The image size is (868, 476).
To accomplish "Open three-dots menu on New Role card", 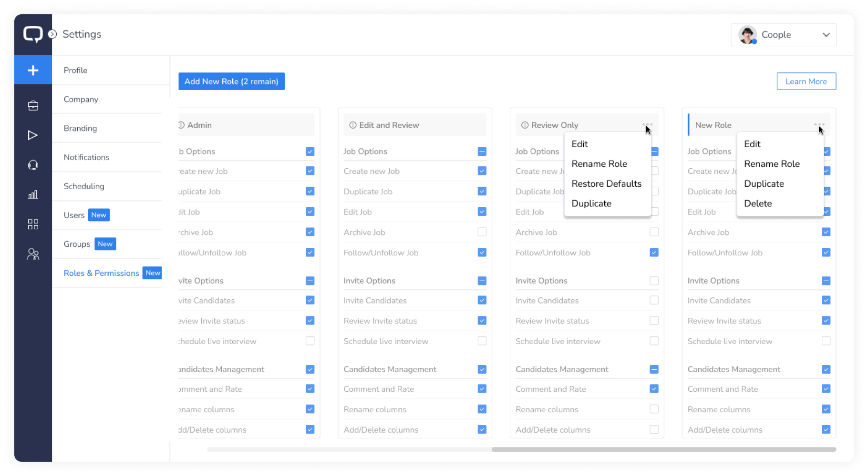I will [819, 124].
